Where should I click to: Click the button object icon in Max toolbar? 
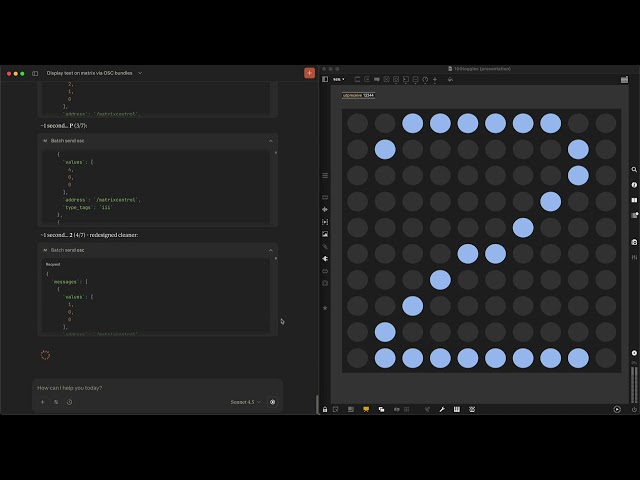[x=396, y=79]
